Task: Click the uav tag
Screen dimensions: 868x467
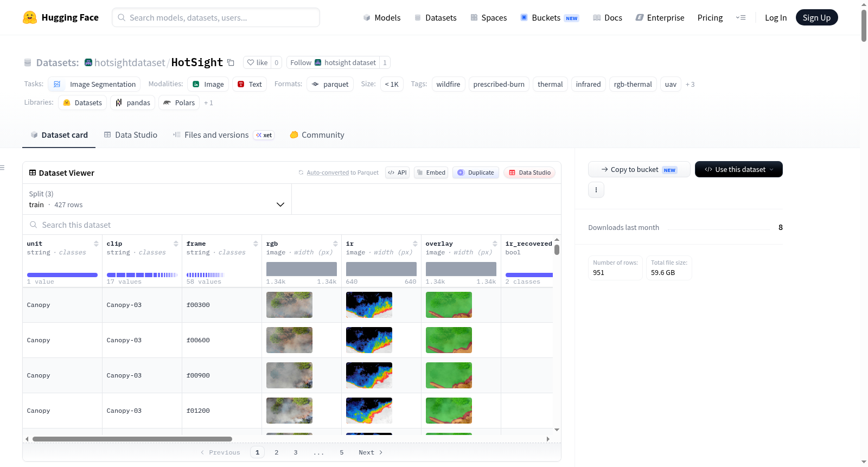Action: click(671, 84)
